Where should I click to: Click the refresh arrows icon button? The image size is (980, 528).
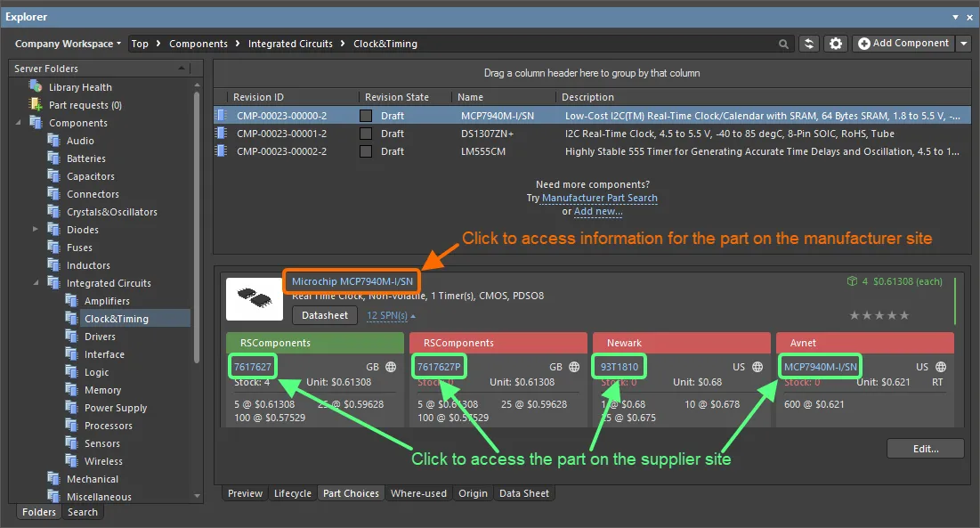(x=809, y=44)
